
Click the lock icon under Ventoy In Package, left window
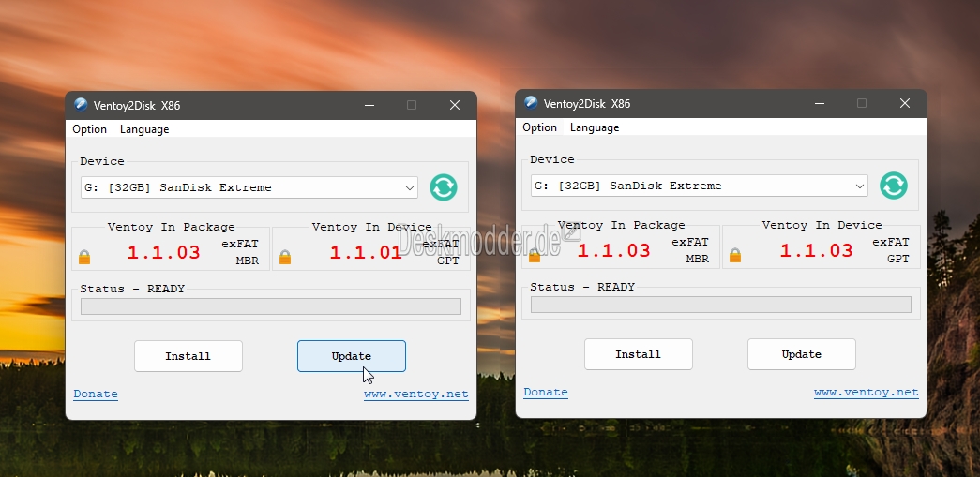(x=84, y=257)
